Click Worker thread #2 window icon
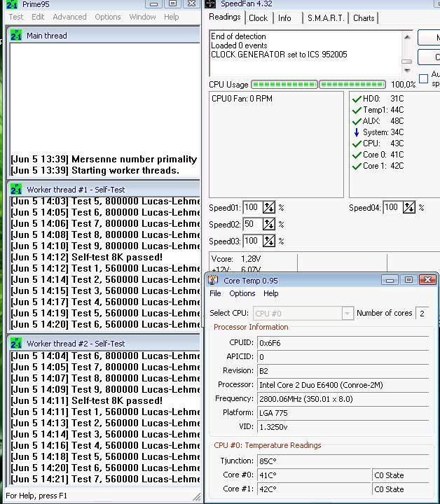Screen dimensions: 440x504 [15, 343]
